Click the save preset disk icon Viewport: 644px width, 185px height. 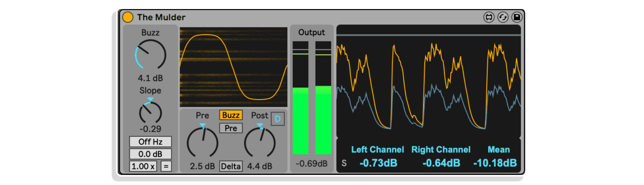[517, 17]
